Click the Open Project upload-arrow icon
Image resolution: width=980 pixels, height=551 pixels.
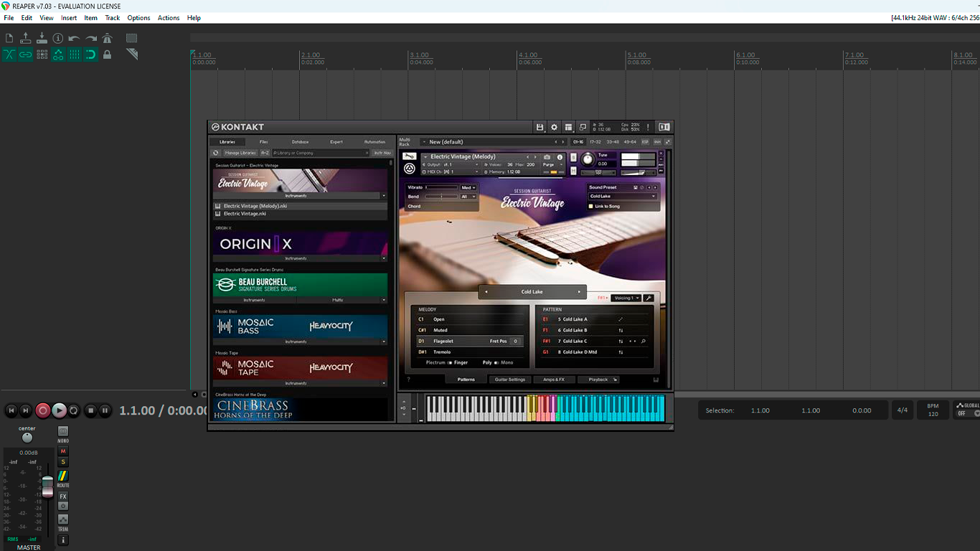click(x=26, y=38)
